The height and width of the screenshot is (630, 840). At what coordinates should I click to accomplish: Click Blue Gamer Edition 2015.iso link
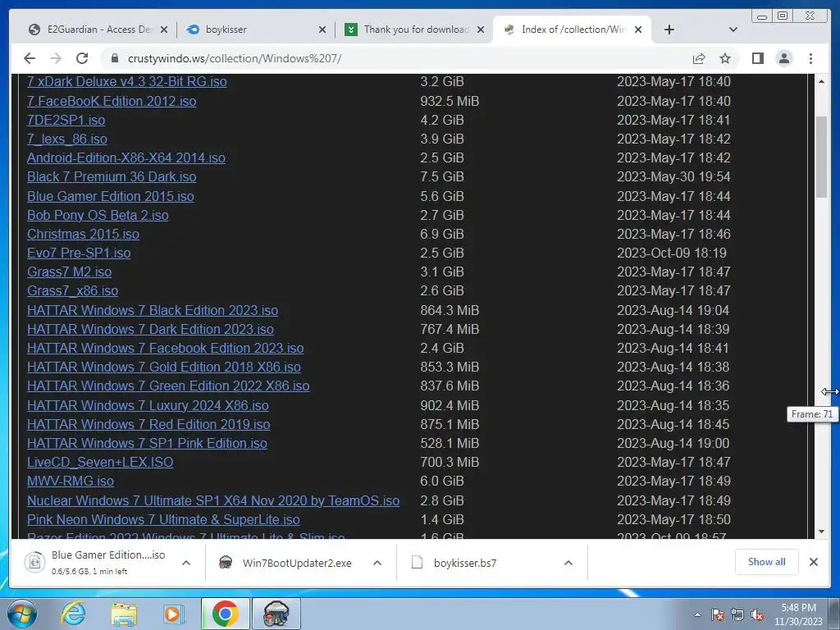[x=111, y=196]
